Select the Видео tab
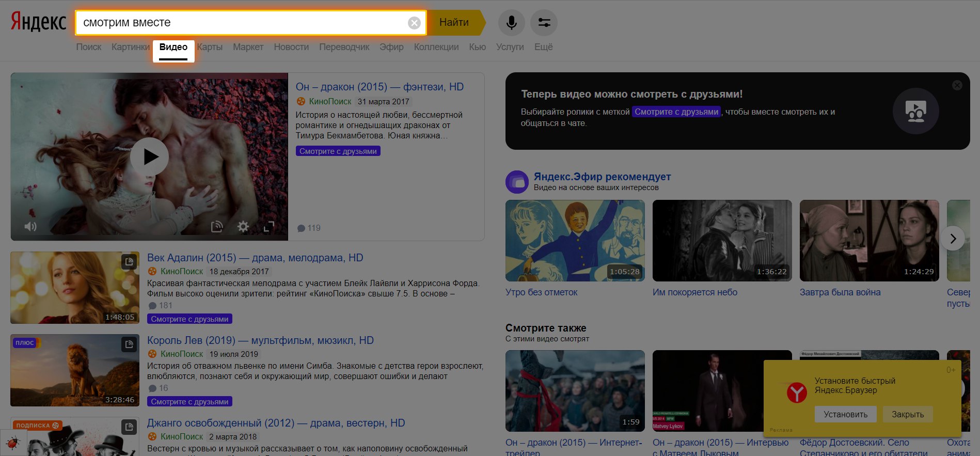The image size is (980, 456). (x=173, y=47)
